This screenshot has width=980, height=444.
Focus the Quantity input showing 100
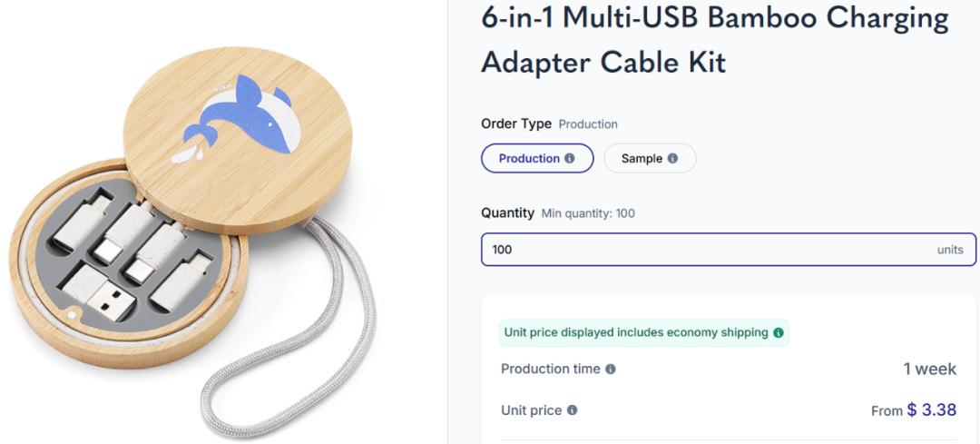pos(728,250)
